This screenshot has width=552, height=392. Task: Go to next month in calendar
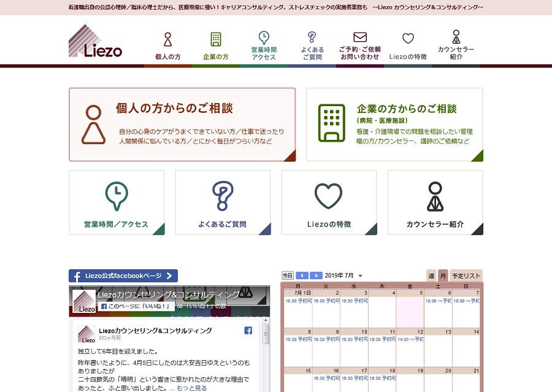coord(316,275)
